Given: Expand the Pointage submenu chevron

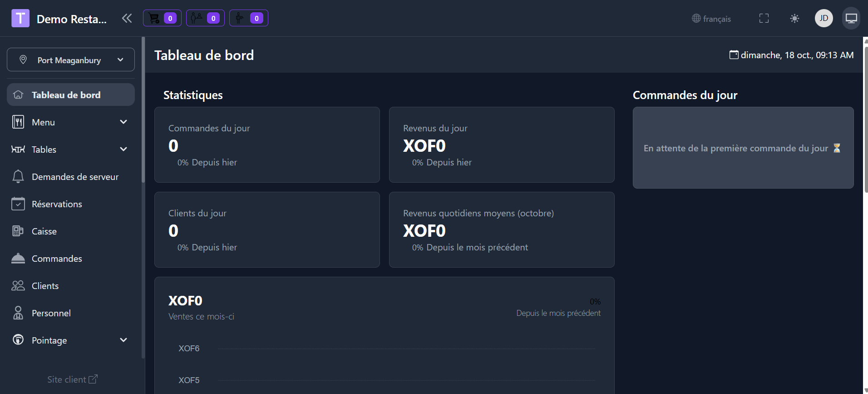Looking at the screenshot, I should tap(123, 340).
